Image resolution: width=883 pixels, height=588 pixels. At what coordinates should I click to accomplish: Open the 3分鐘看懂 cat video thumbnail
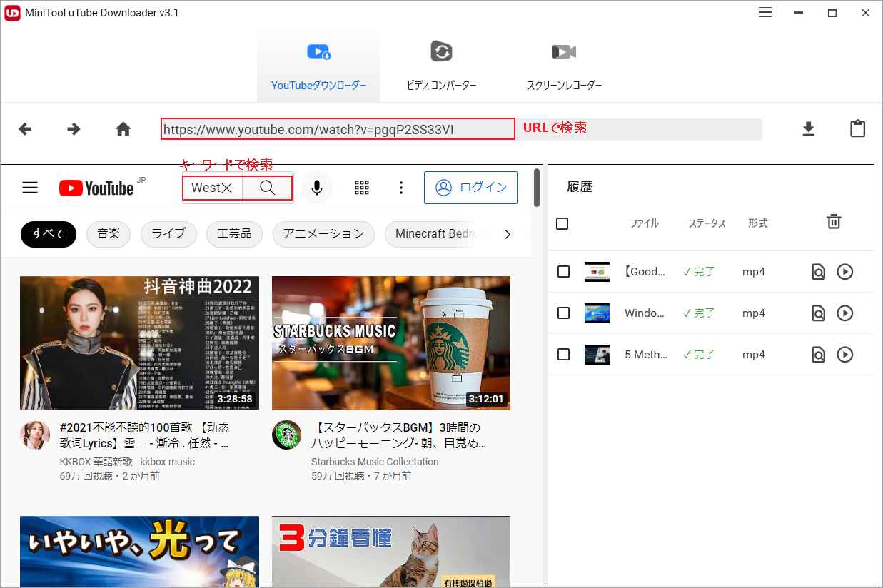coord(391,552)
